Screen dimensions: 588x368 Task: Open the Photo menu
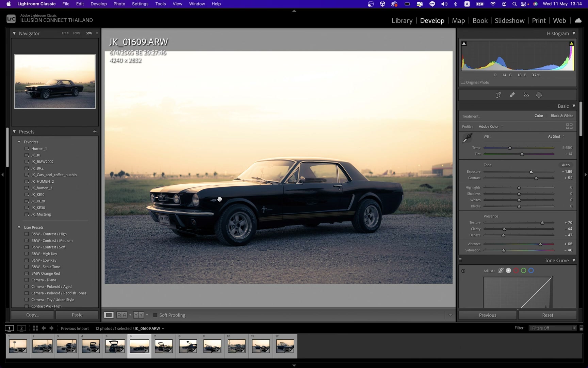(119, 4)
